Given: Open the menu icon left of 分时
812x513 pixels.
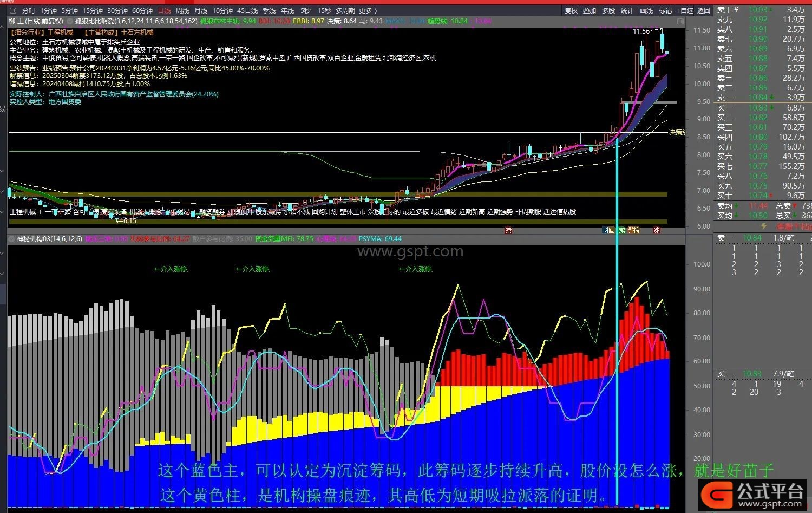Looking at the screenshot, I should click(x=12, y=10).
